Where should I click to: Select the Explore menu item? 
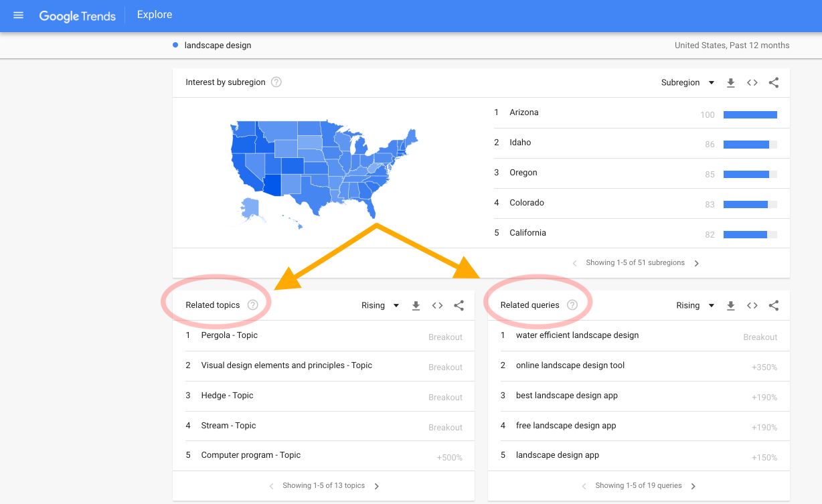[x=154, y=14]
